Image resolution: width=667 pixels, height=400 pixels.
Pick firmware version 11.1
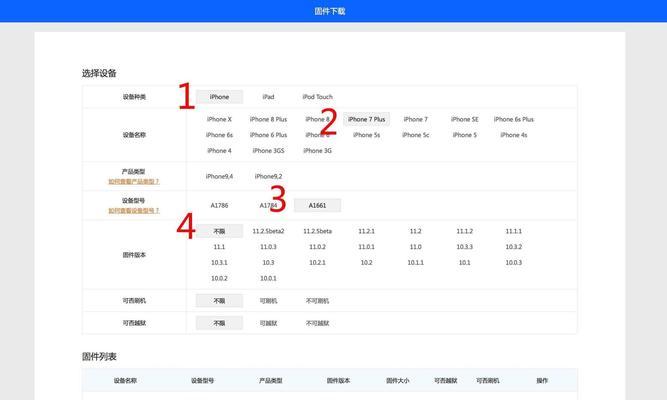219,247
